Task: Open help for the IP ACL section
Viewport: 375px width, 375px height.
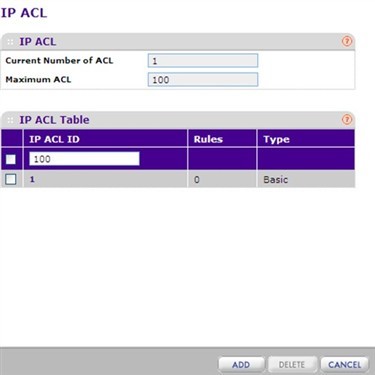Action: (347, 41)
